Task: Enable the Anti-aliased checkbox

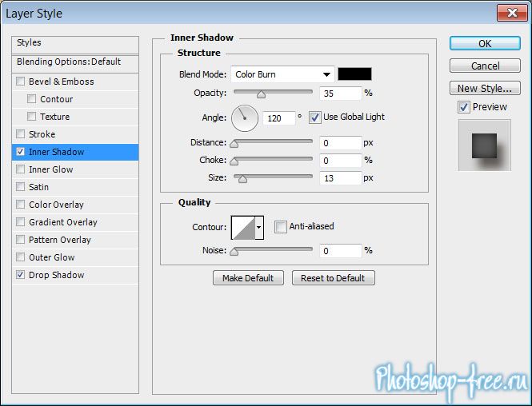Action: pyautogui.click(x=280, y=227)
